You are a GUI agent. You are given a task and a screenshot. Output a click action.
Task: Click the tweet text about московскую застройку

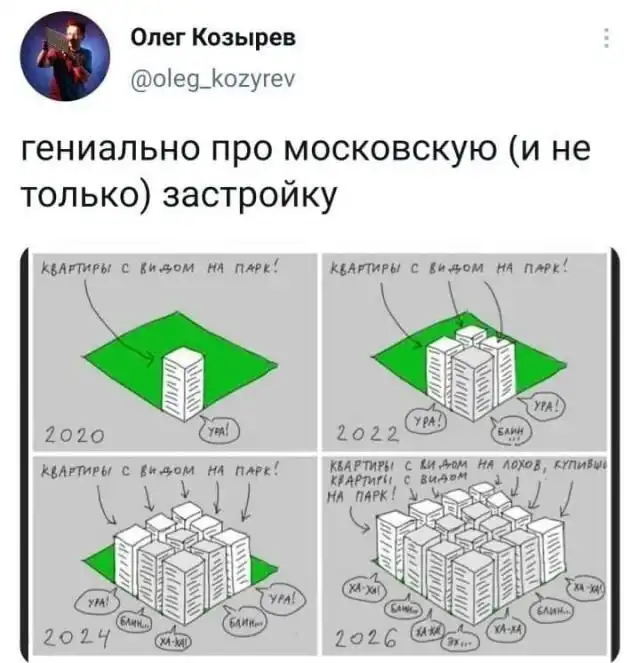pos(305,173)
